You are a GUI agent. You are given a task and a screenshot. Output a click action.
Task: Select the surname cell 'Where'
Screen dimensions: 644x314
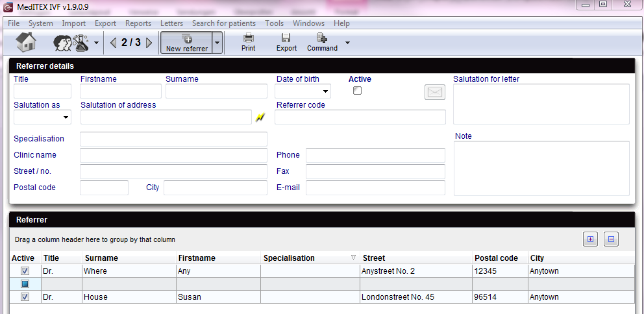[129, 271]
